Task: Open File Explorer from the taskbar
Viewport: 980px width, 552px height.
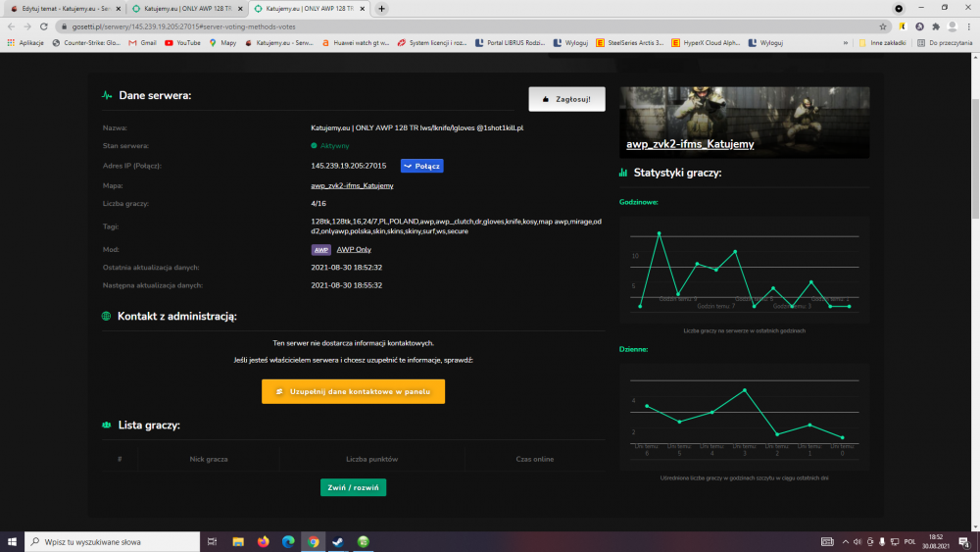Action: [x=238, y=541]
